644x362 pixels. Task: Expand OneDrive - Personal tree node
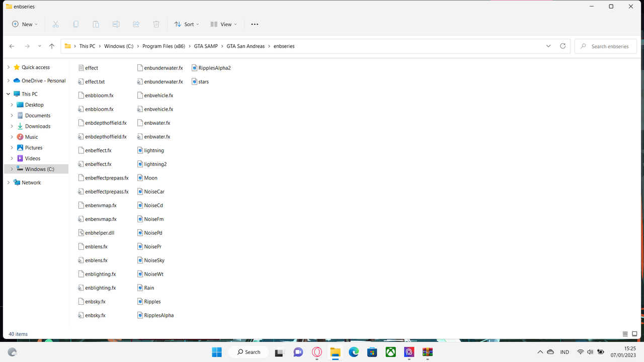(x=8, y=80)
